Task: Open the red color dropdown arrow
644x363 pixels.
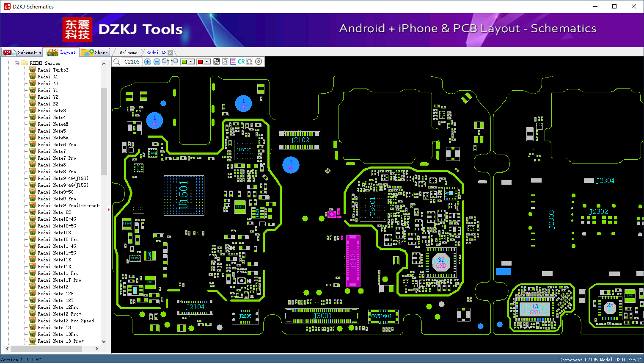Action: tap(207, 62)
